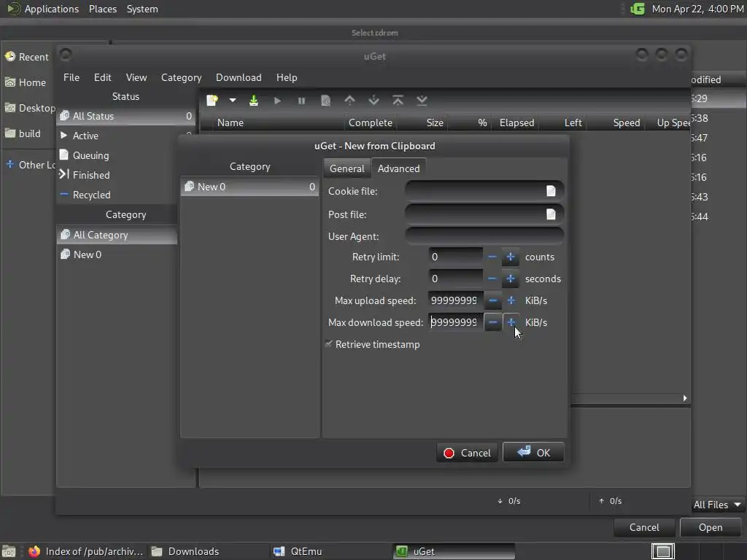Cancel the New from Clipboard dialog
This screenshot has width=747, height=560.
coord(467,453)
